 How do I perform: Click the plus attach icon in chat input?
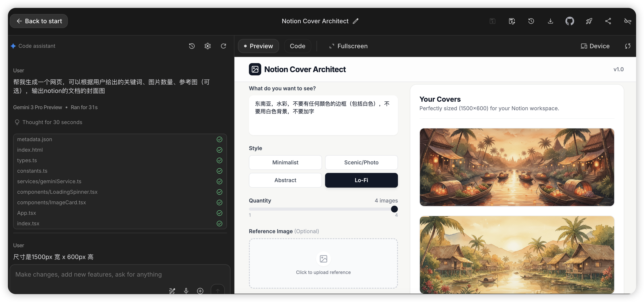tap(200, 291)
